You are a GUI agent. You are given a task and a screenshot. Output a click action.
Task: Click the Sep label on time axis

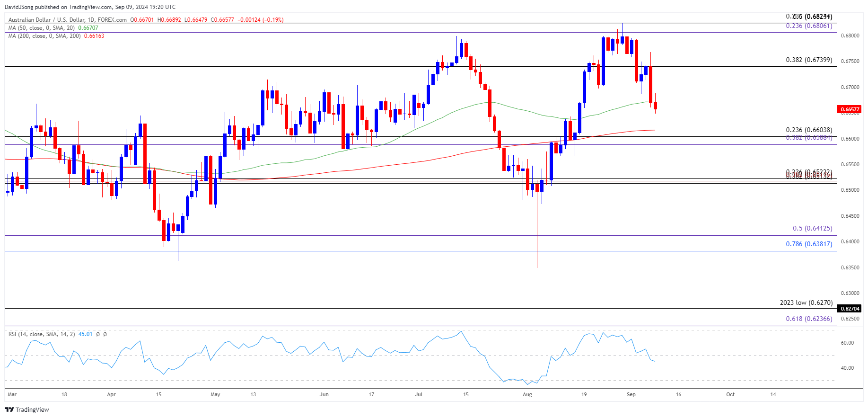631,395
